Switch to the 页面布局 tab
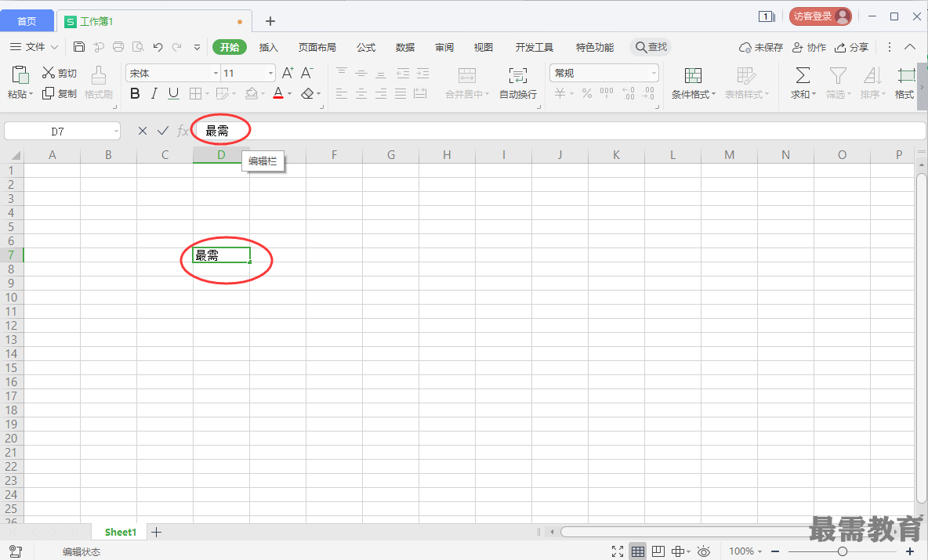The width and height of the screenshot is (928, 560). (x=317, y=47)
